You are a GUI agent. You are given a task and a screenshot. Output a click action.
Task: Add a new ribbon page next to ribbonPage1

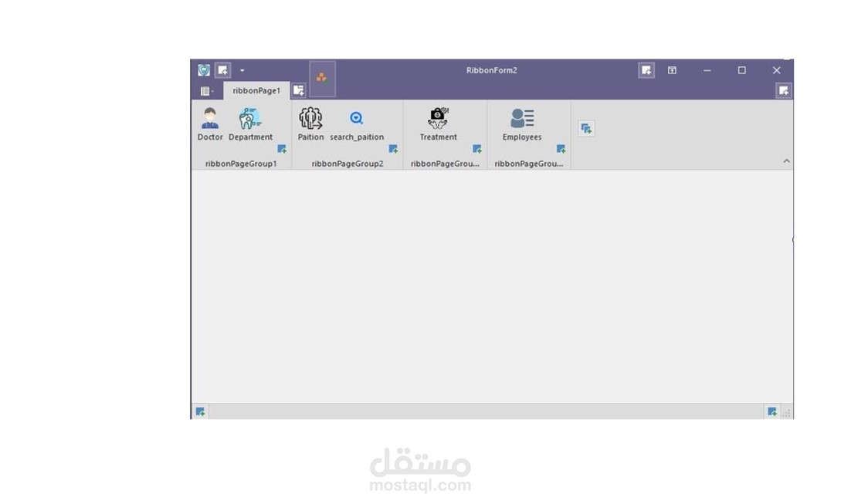(x=299, y=90)
